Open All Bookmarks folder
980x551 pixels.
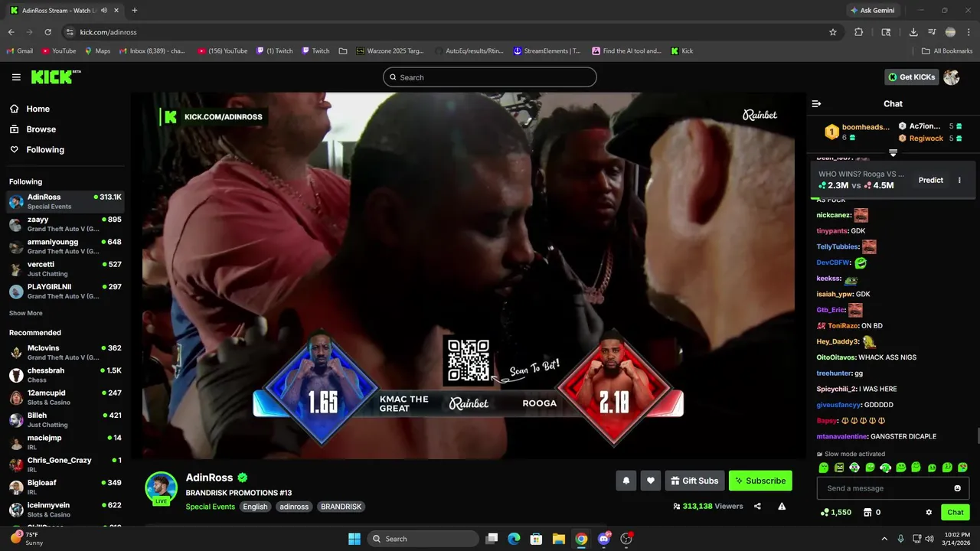point(947,51)
